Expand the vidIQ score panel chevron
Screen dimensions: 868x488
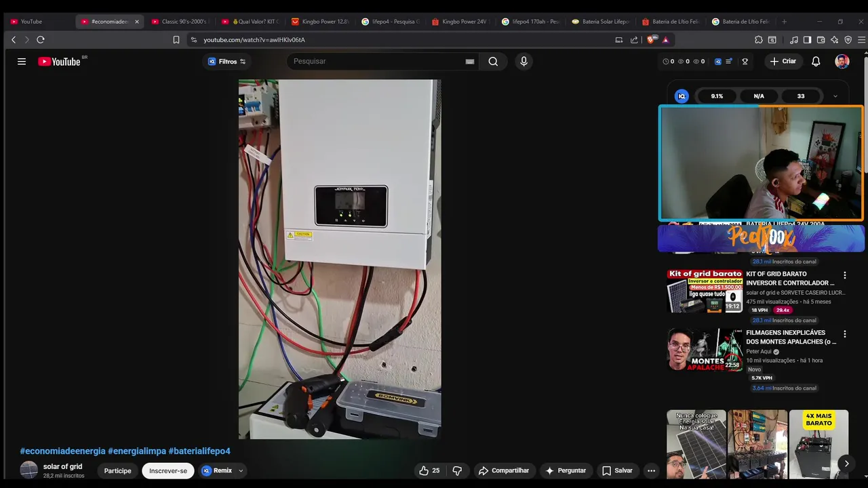(835, 96)
